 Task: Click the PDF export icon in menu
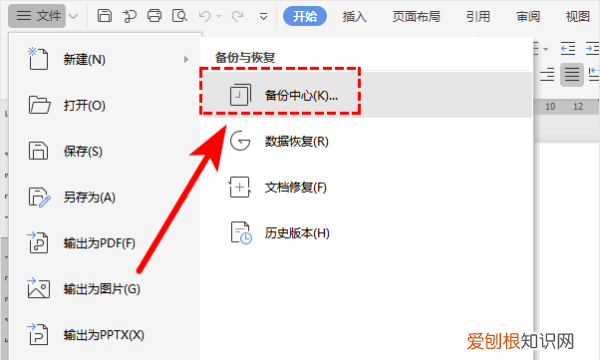(x=38, y=243)
